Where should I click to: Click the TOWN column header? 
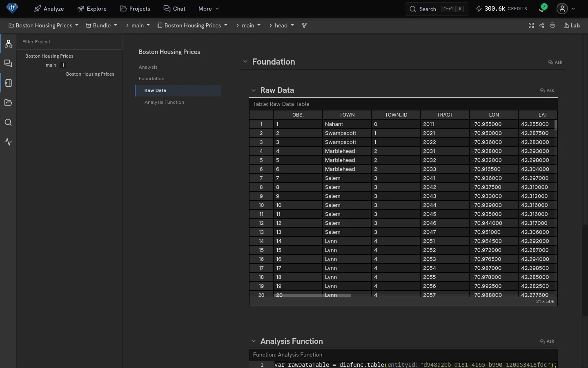pyautogui.click(x=347, y=115)
